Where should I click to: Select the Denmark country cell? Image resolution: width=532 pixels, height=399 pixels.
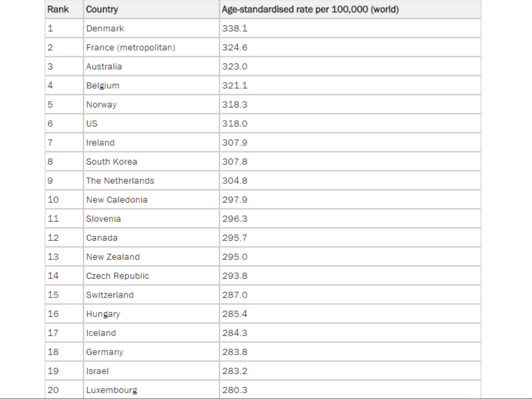tap(105, 28)
